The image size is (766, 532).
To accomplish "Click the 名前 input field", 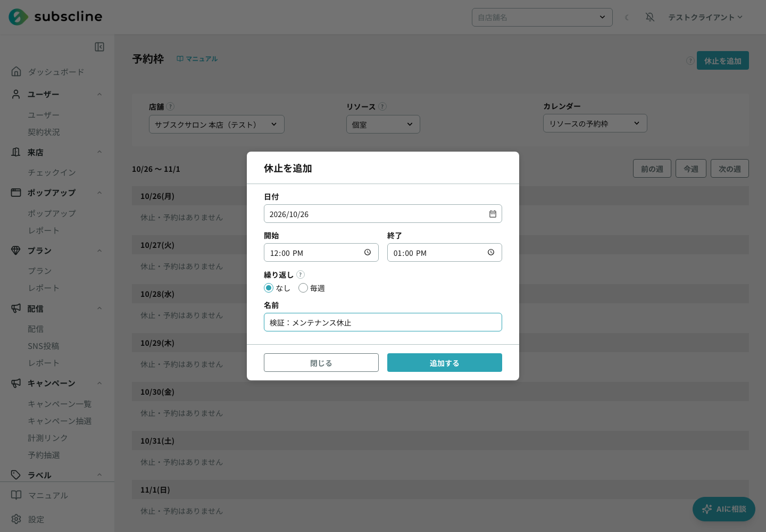I will pos(383,322).
